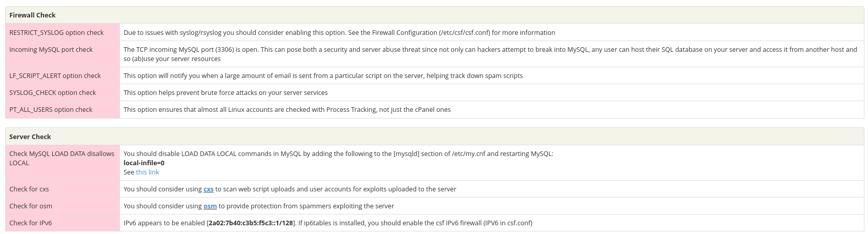The image size is (868, 234).
Task: Select the Check for cxs row label
Action: [x=29, y=189]
